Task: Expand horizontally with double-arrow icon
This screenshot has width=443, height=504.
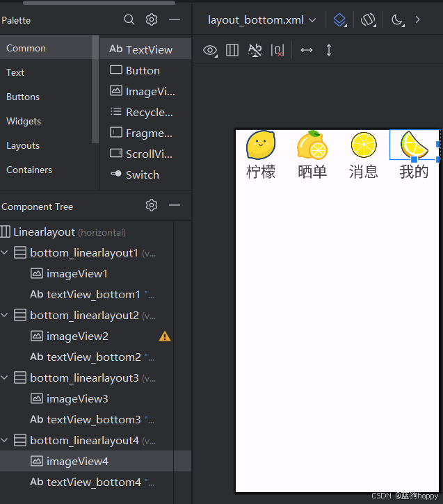Action: click(x=307, y=50)
